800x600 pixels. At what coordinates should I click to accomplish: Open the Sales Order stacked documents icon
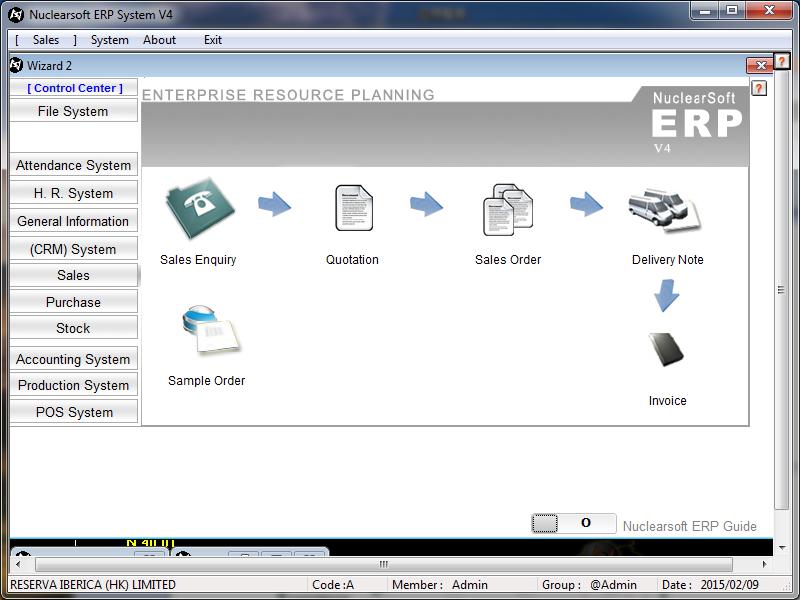click(x=508, y=210)
